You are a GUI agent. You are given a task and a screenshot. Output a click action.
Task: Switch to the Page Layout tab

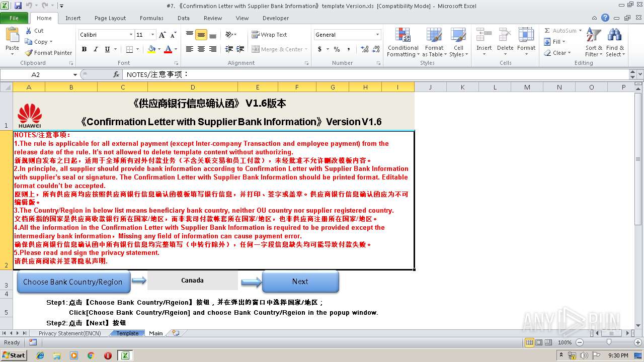(110, 18)
